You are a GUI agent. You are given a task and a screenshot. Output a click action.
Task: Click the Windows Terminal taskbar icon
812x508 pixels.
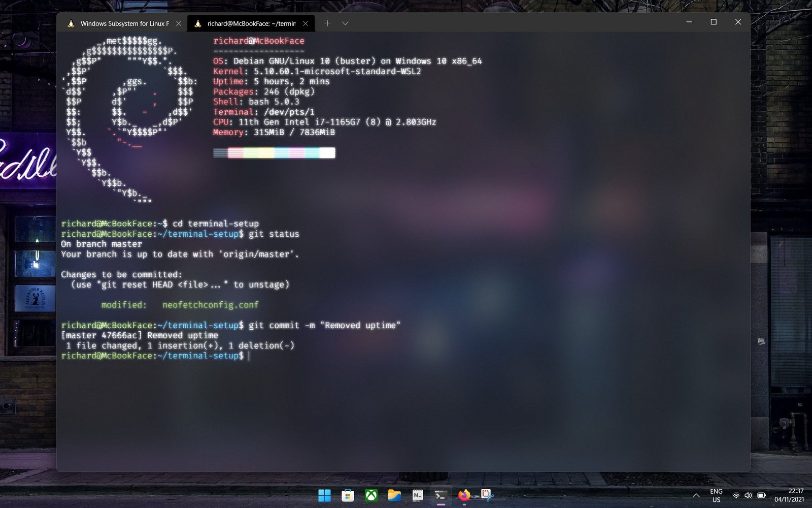[x=441, y=495]
